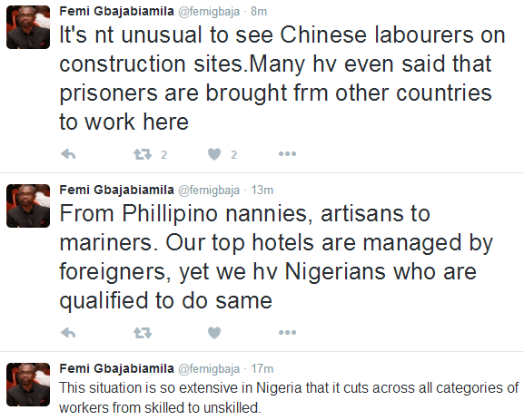
Task: Retweet the Chinese labourers tweet
Action: click(x=143, y=154)
